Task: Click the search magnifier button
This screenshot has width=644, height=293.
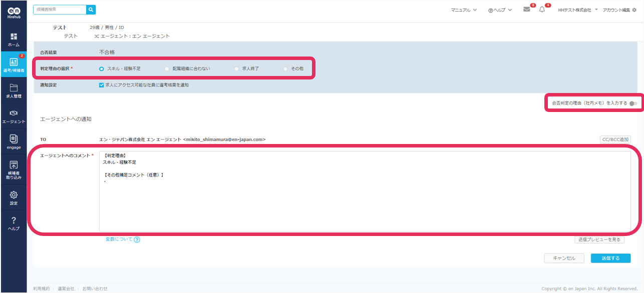Action: point(91,9)
